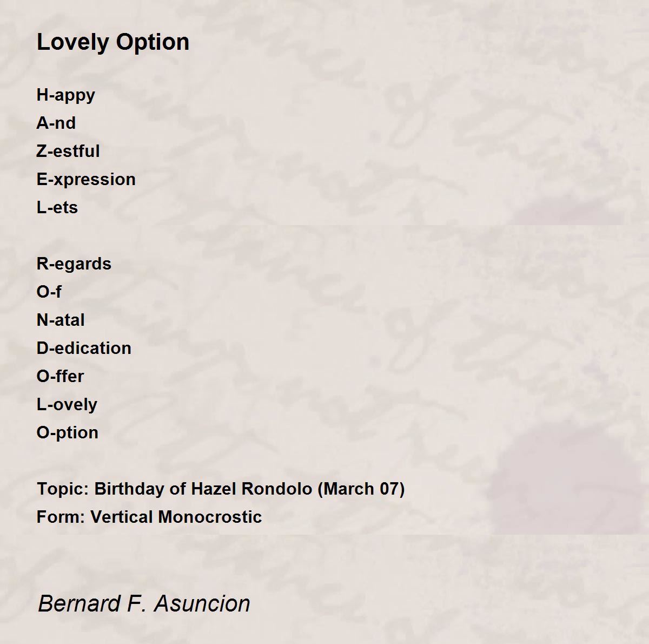
Task: Click the Form: Vertical Monocrostic line
Action: coord(149,517)
